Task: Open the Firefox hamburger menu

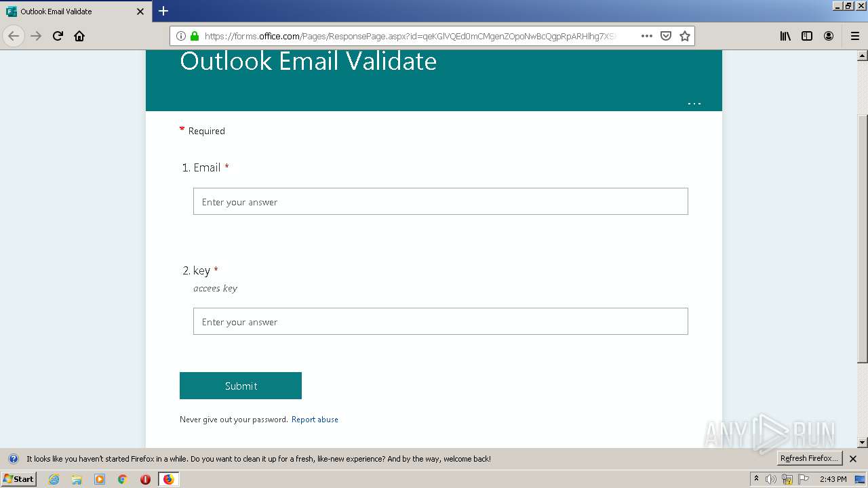Action: (854, 36)
